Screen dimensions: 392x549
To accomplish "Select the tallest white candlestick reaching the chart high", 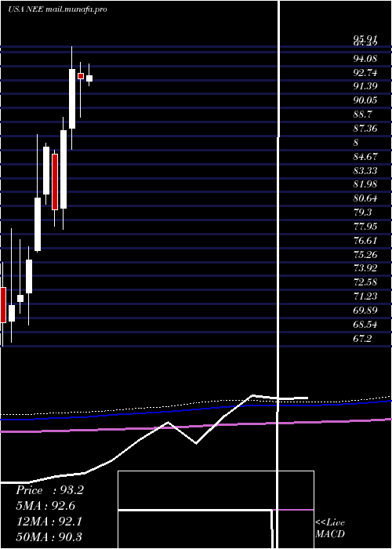I will point(72,98).
